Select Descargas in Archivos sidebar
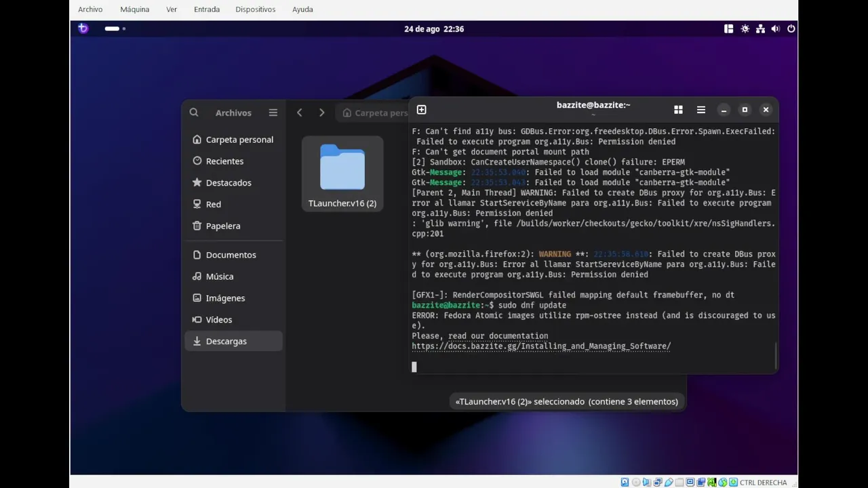The height and width of the screenshot is (488, 868). click(233, 341)
